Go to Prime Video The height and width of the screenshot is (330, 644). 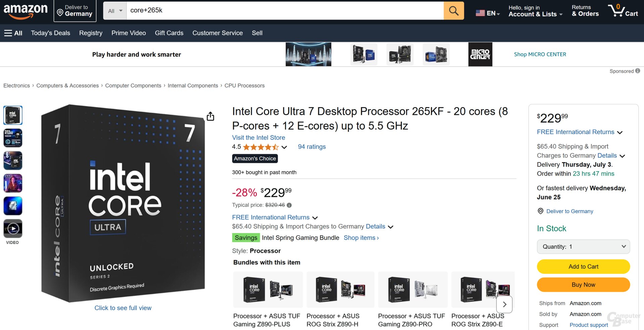128,33
